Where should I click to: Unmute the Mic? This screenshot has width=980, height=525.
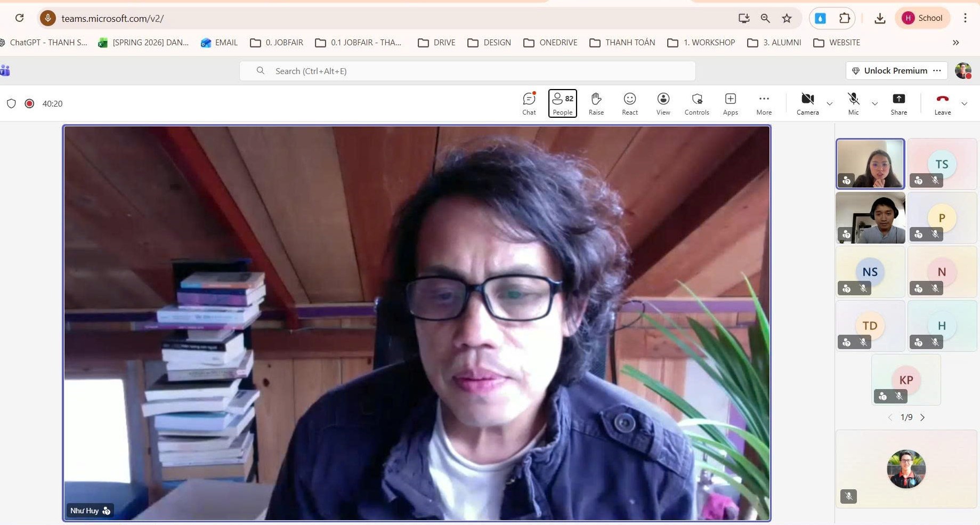pyautogui.click(x=853, y=103)
